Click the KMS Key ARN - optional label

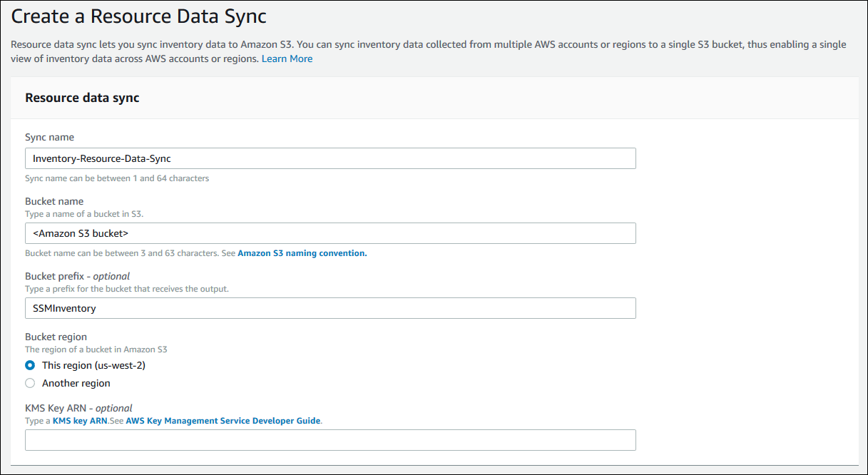pyautogui.click(x=78, y=408)
